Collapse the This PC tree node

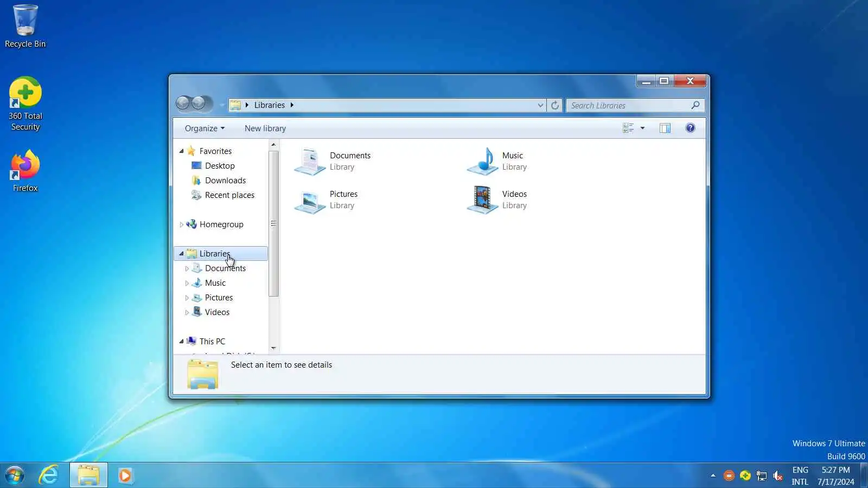(181, 342)
